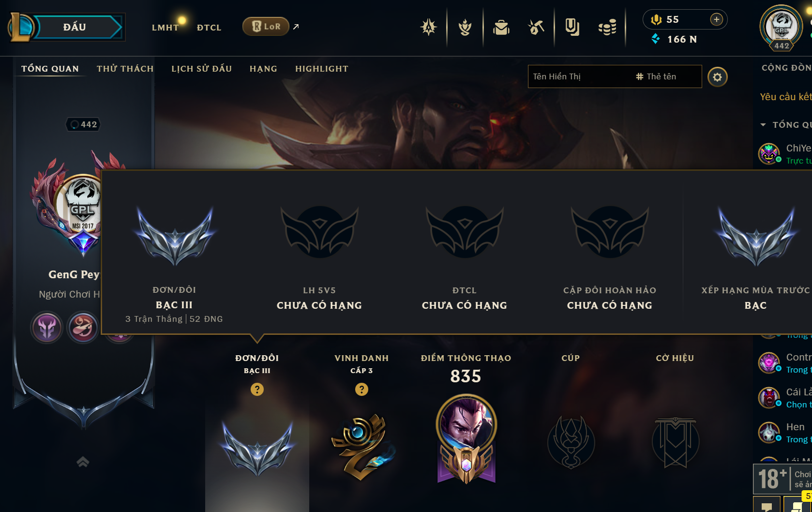Open the Collection backpack icon

click(x=501, y=27)
